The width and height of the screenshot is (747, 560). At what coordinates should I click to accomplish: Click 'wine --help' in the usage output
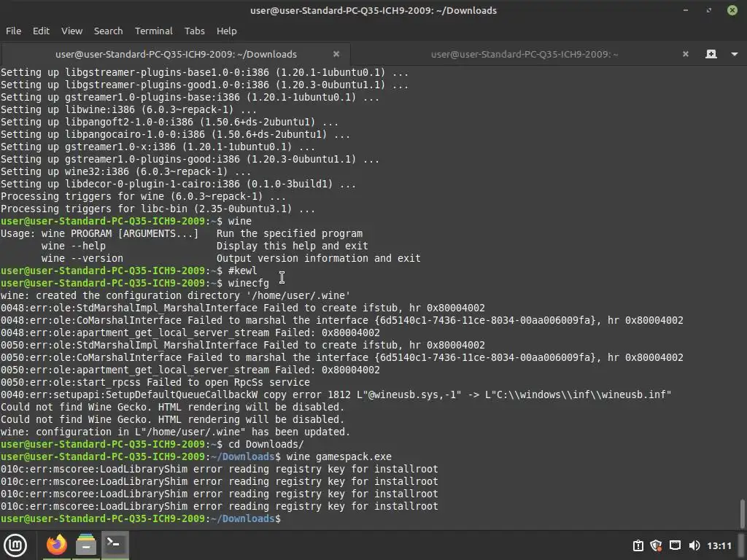(x=74, y=246)
